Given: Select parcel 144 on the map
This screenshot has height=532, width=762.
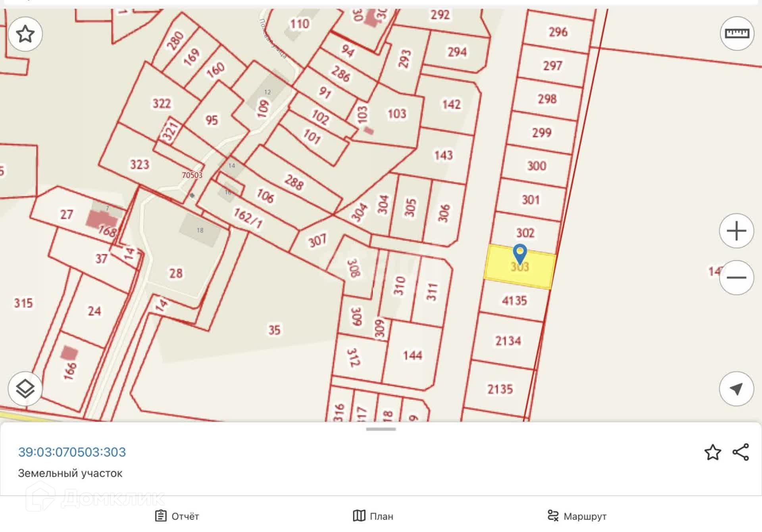Looking at the screenshot, I should 413,355.
